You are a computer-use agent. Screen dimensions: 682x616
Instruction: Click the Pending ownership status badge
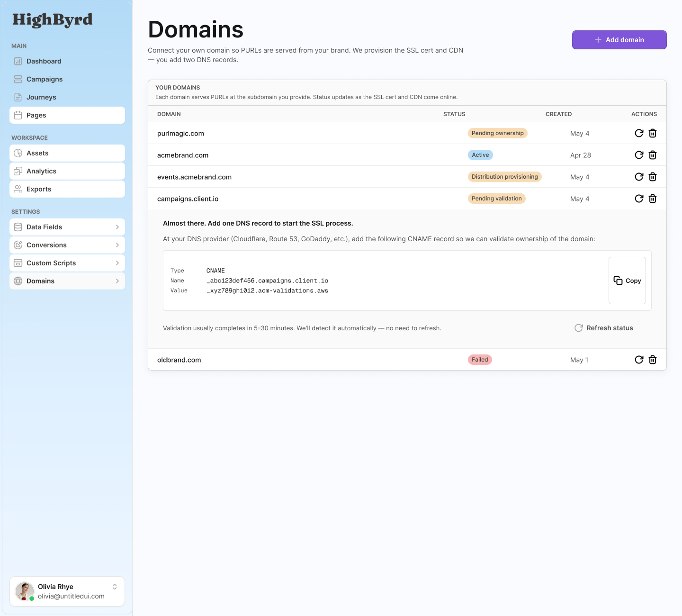(498, 133)
